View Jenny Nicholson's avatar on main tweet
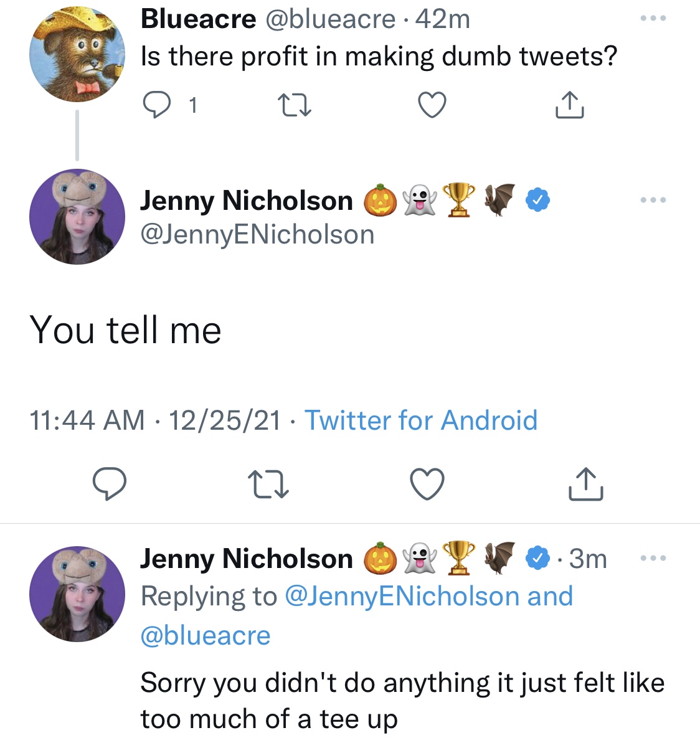700x743 pixels. coord(77,217)
